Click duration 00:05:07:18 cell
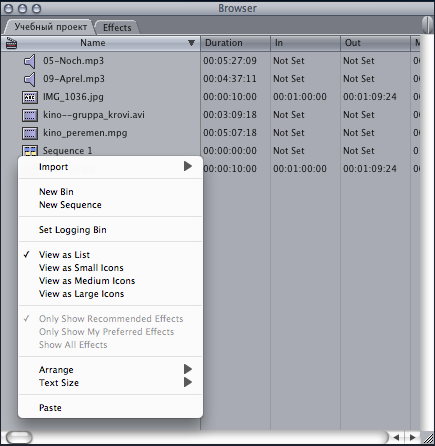Image resolution: width=435 pixels, height=446 pixels. (230, 133)
